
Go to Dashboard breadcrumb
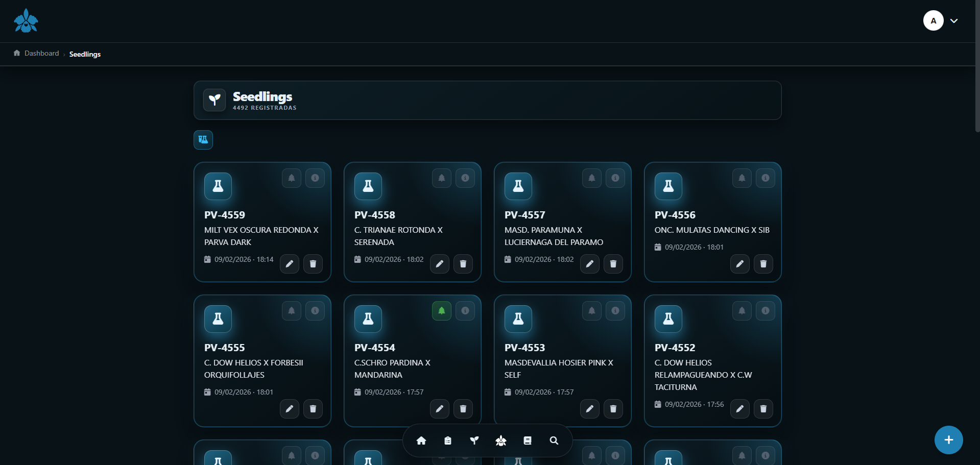[x=41, y=54]
